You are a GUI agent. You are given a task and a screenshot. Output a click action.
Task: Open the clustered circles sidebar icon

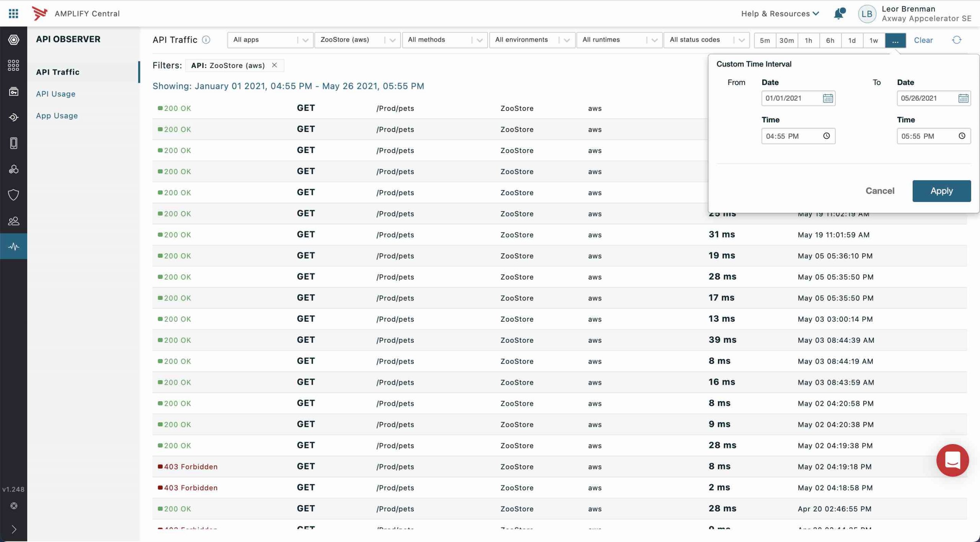pyautogui.click(x=13, y=169)
